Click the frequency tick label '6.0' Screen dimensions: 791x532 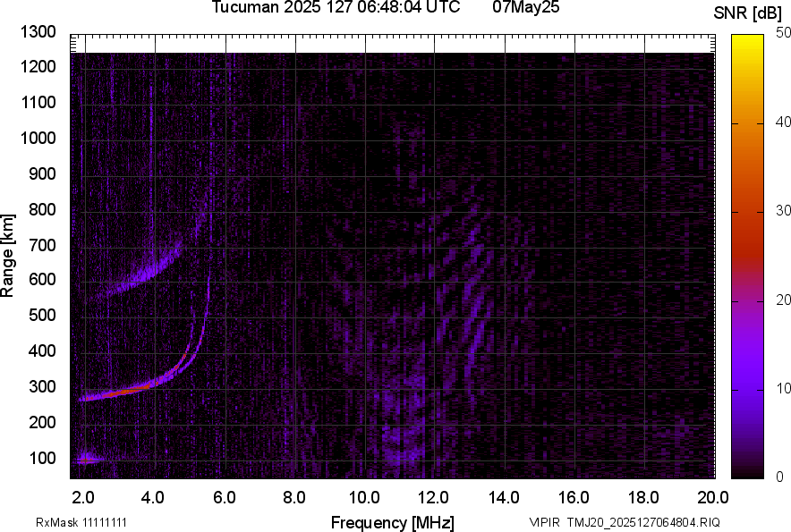coord(225,498)
